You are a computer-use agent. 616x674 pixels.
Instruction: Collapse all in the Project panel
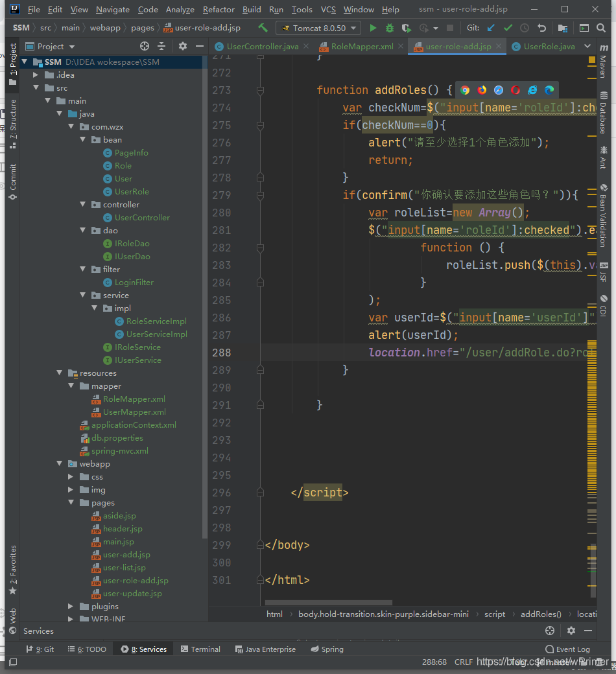pyautogui.click(x=161, y=46)
